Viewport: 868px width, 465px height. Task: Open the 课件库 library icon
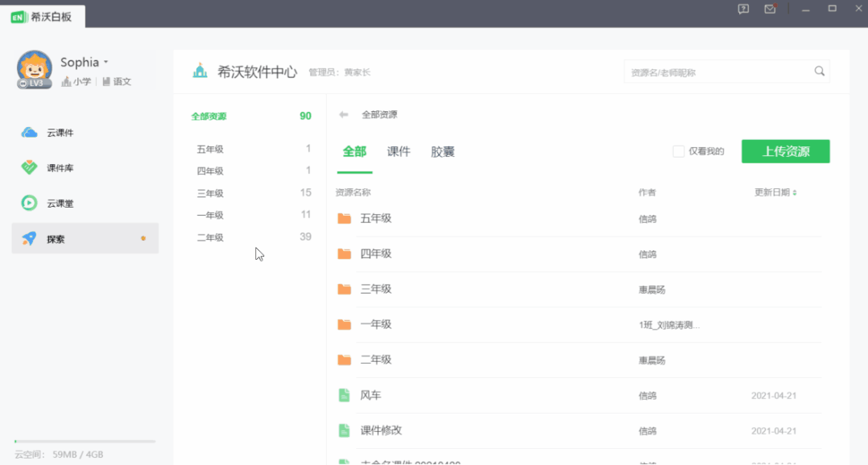tap(30, 168)
